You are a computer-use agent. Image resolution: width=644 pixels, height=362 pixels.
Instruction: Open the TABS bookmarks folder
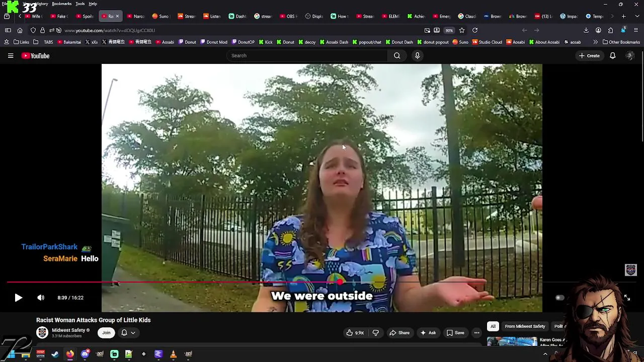tap(44, 42)
